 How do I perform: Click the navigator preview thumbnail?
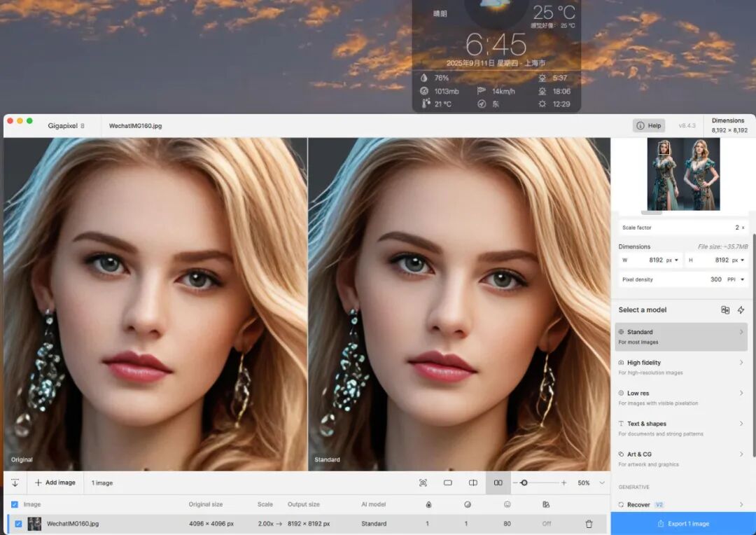pyautogui.click(x=683, y=174)
